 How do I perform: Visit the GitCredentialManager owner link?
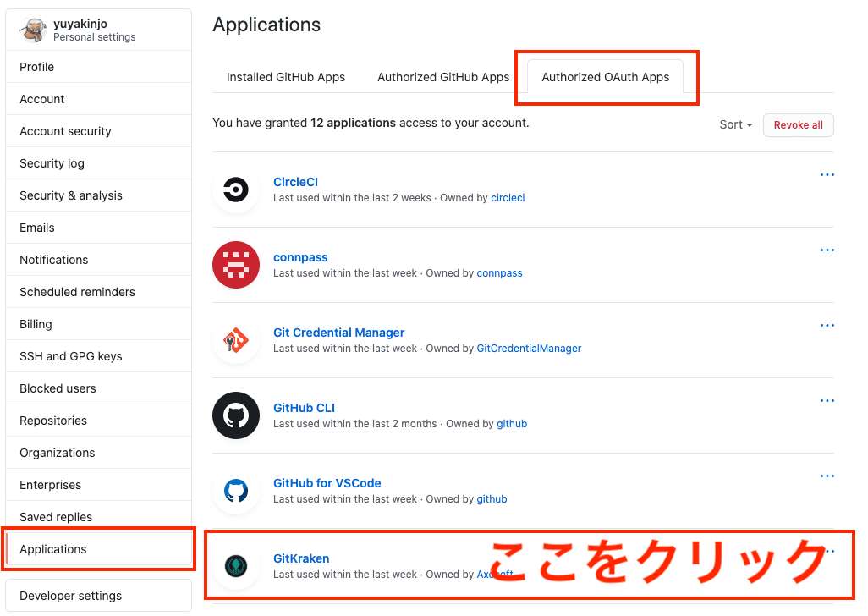click(529, 348)
